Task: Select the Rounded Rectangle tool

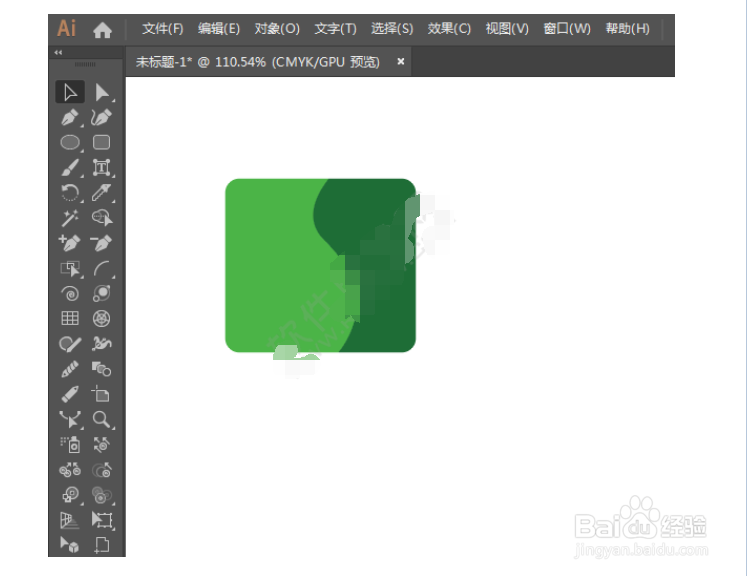Action: (x=102, y=142)
